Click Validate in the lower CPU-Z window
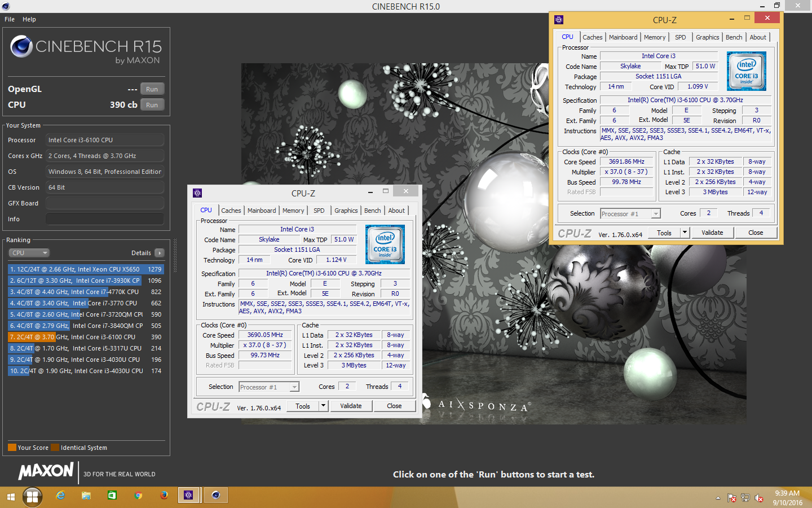Image resolution: width=812 pixels, height=508 pixels. point(351,406)
